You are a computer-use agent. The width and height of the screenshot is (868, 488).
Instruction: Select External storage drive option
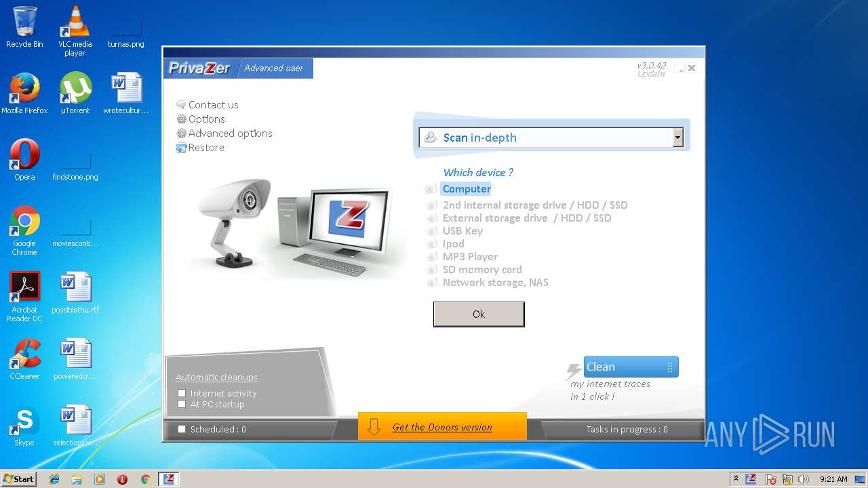[527, 218]
